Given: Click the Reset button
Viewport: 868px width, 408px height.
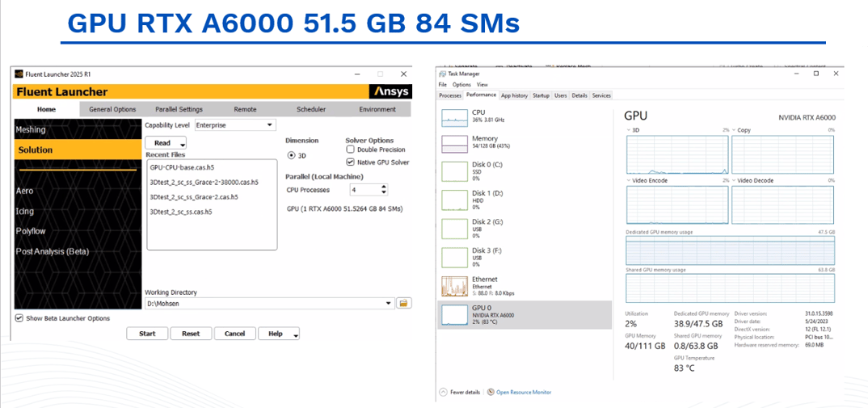Looking at the screenshot, I should point(191,334).
